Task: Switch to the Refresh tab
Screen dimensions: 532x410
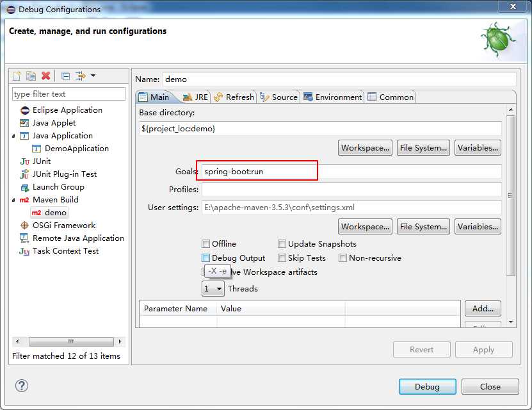Action: point(234,97)
